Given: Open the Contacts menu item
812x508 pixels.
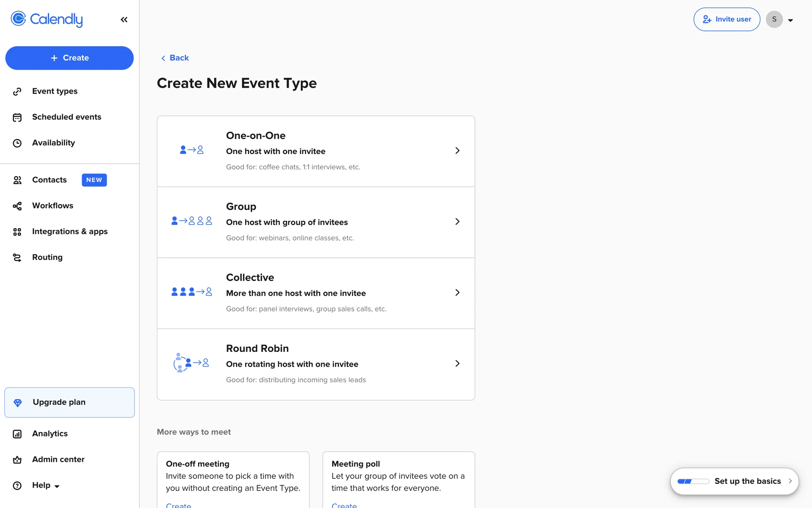Looking at the screenshot, I should [x=49, y=180].
